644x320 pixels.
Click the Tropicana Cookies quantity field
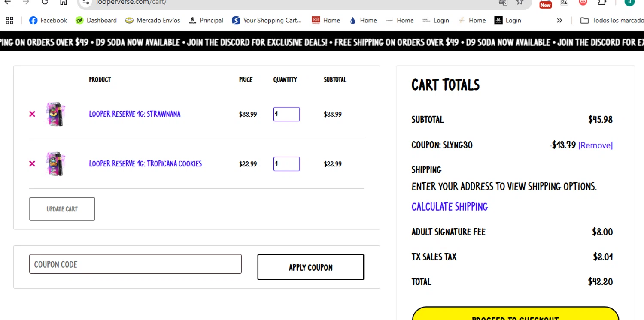click(286, 164)
